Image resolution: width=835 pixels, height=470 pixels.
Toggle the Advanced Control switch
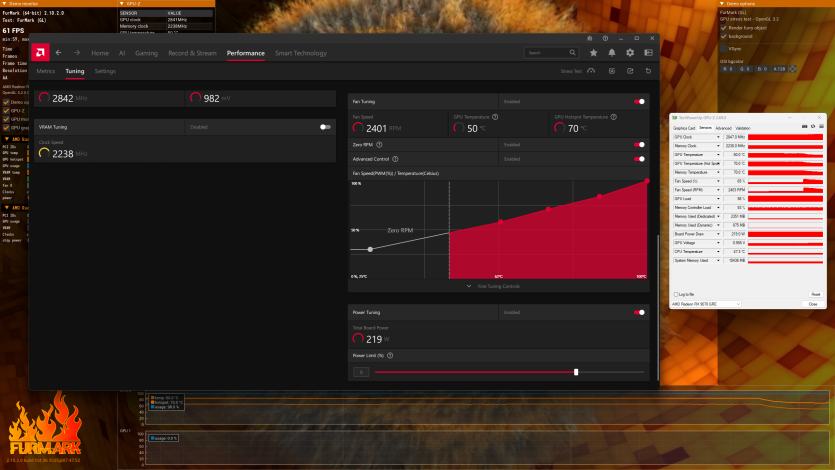(640, 159)
